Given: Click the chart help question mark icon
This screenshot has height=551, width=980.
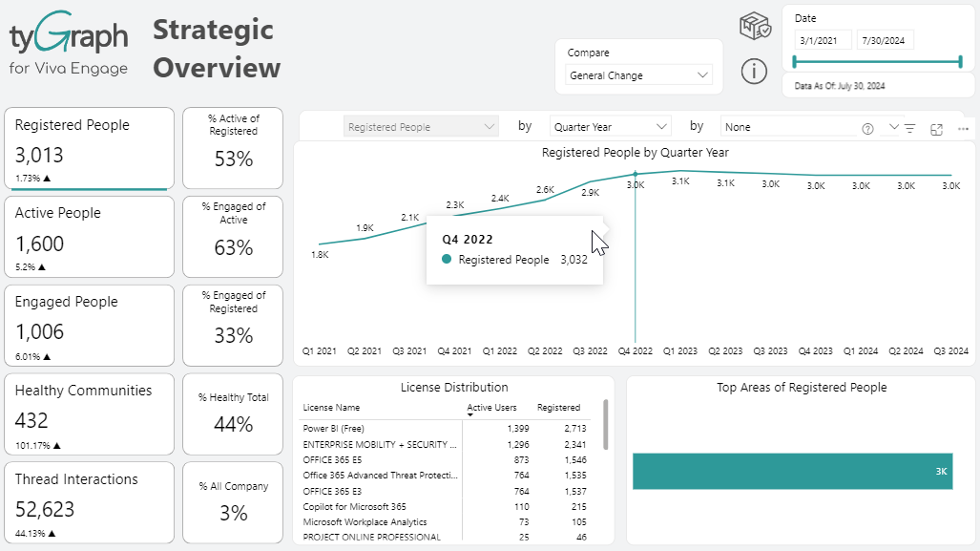Looking at the screenshot, I should [867, 129].
